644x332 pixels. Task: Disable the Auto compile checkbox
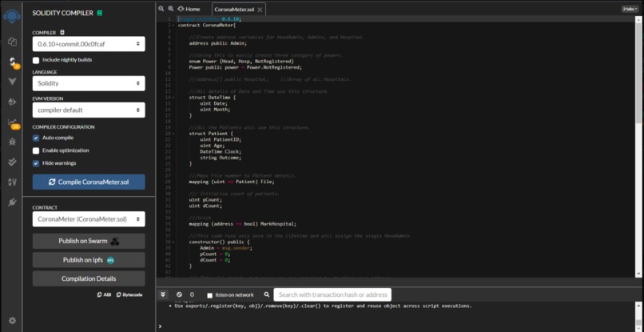tap(36, 138)
